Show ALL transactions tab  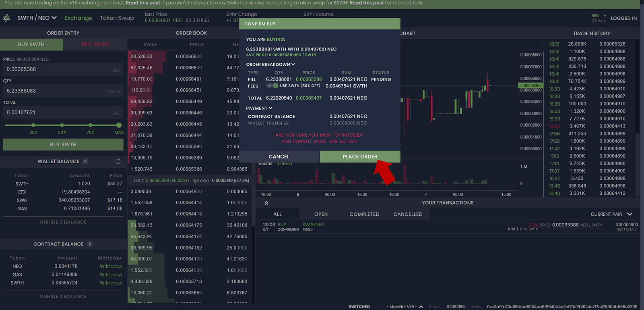[x=278, y=214]
